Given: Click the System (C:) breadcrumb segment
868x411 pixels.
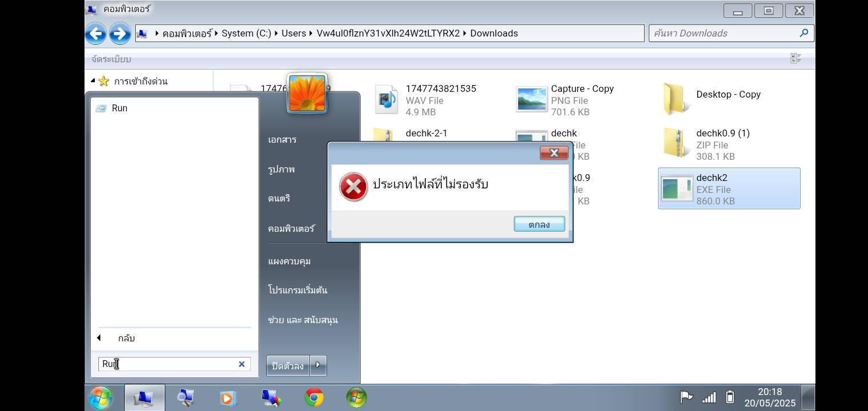Looking at the screenshot, I should pos(246,33).
